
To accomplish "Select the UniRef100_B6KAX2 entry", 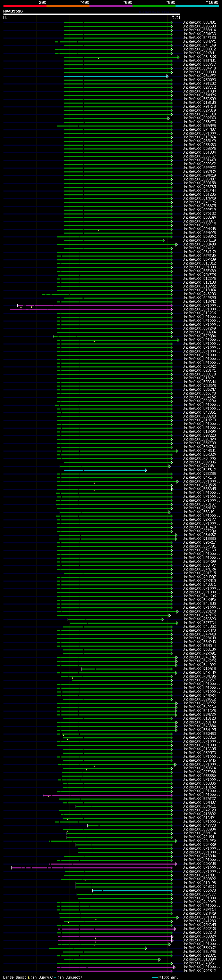I will 199,948.
